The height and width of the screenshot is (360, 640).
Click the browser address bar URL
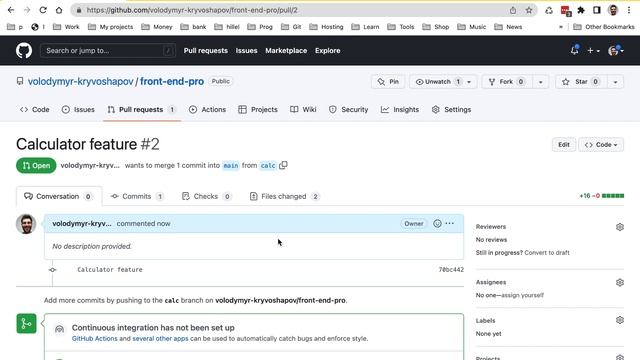tap(192, 10)
